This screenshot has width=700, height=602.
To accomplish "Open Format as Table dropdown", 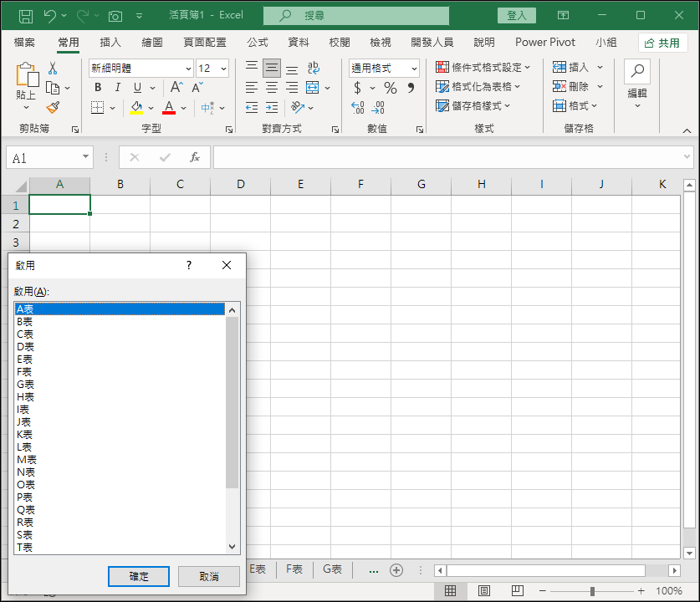I will pyautogui.click(x=478, y=87).
